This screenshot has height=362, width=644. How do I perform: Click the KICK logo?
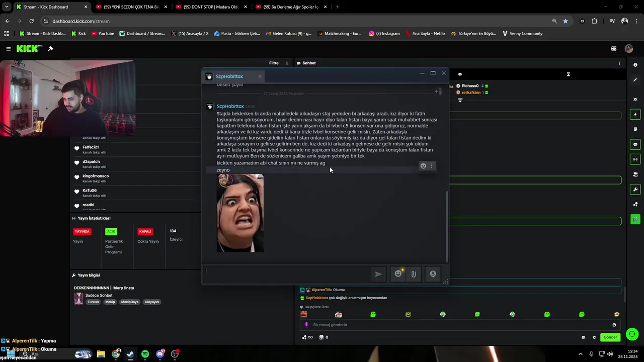(29, 49)
